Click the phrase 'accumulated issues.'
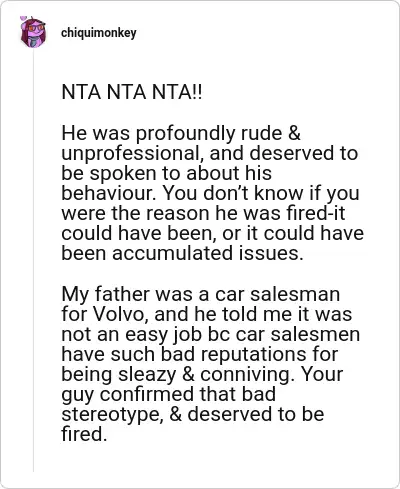 click(x=208, y=253)
